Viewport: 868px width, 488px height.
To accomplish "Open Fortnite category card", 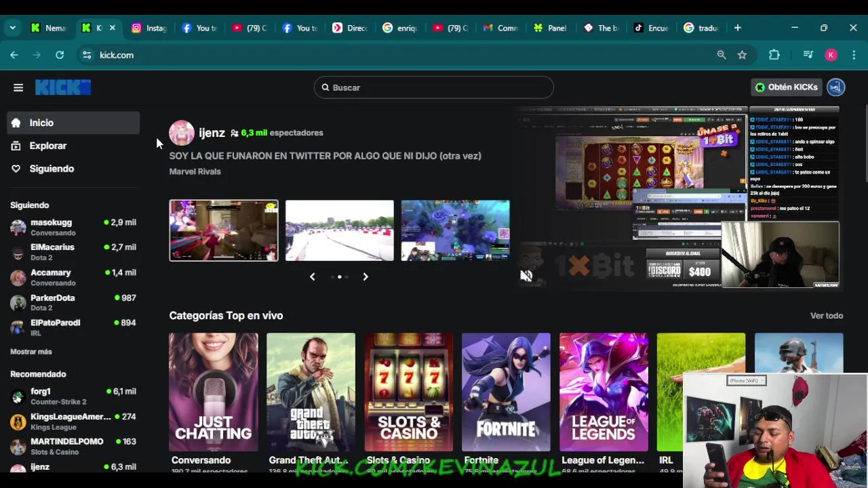I will [x=506, y=392].
